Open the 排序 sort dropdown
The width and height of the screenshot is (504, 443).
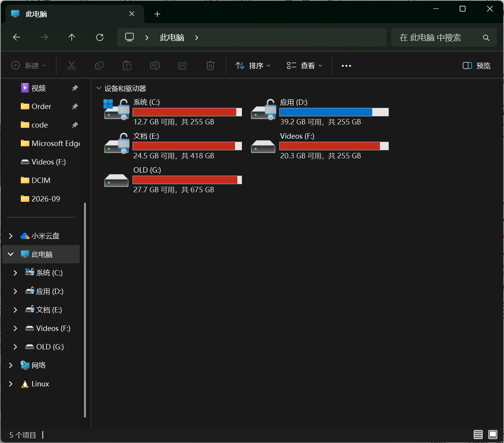(253, 66)
